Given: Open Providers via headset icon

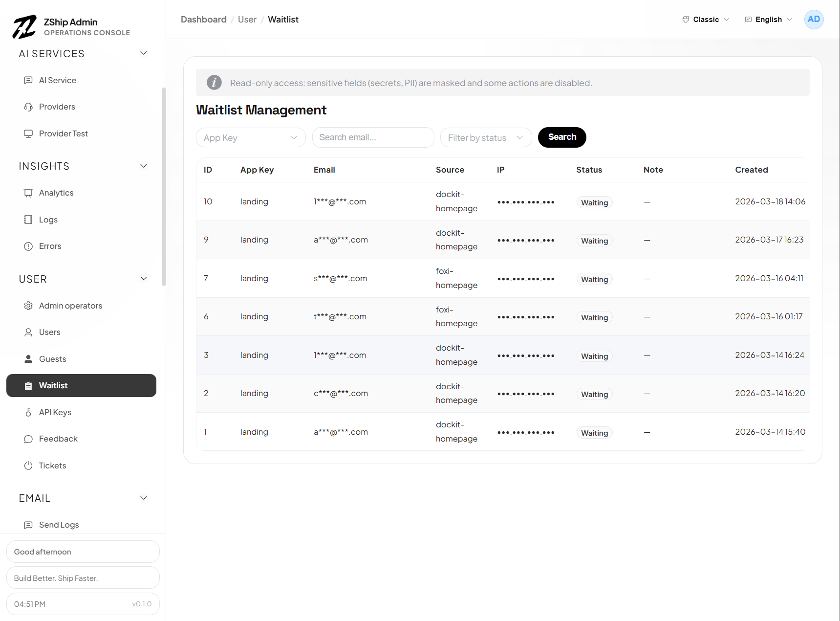Looking at the screenshot, I should [x=28, y=107].
